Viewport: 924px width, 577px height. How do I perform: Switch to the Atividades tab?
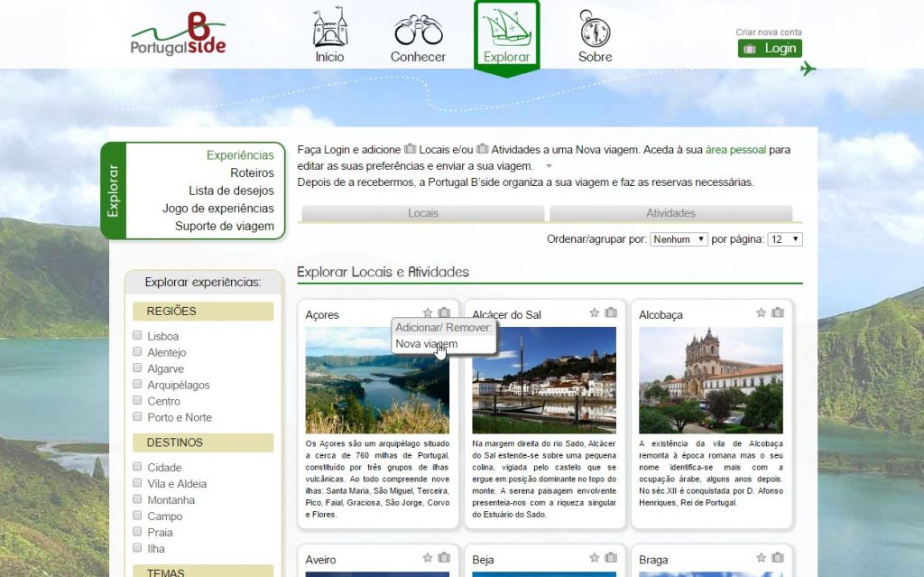670,213
